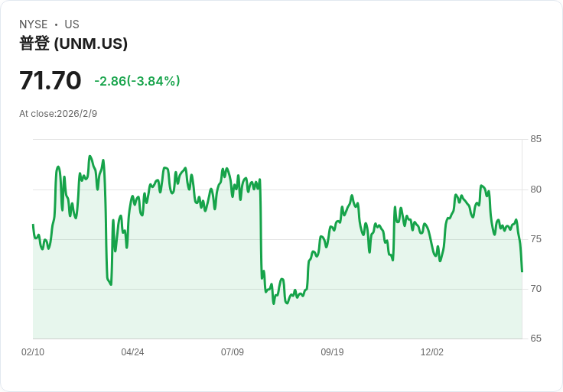This screenshot has height=392, width=563.
Task: Click the US market label
Action: click(72, 24)
